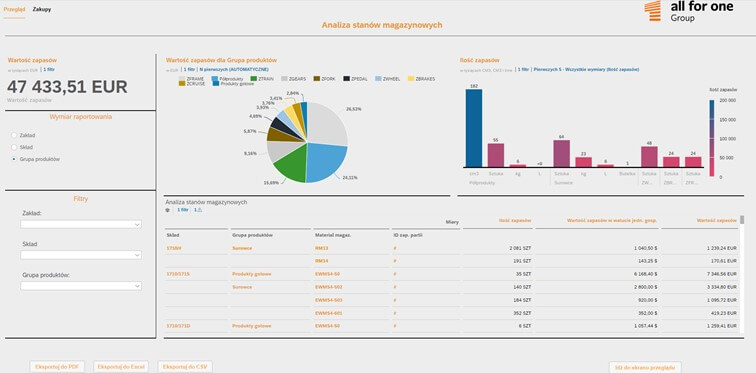Open the warning indicator beside table's '1 filtr'
The width and height of the screenshot is (756, 373).
[x=198, y=210]
